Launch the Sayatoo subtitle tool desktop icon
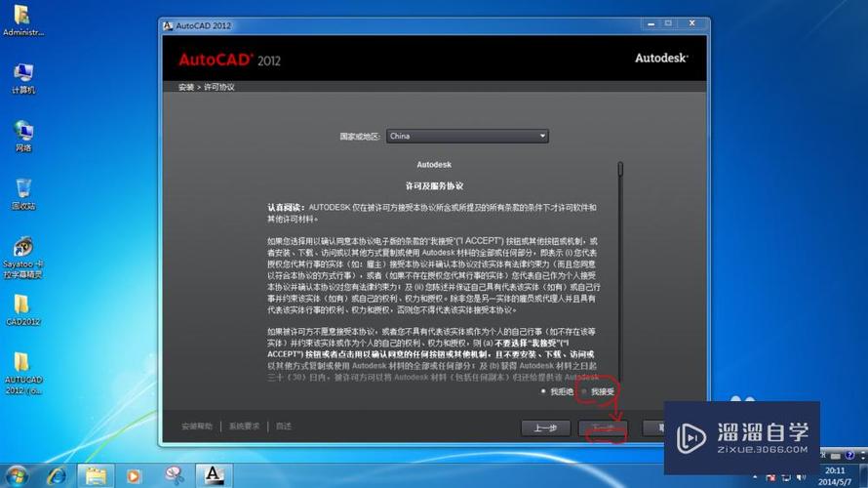 point(22,258)
